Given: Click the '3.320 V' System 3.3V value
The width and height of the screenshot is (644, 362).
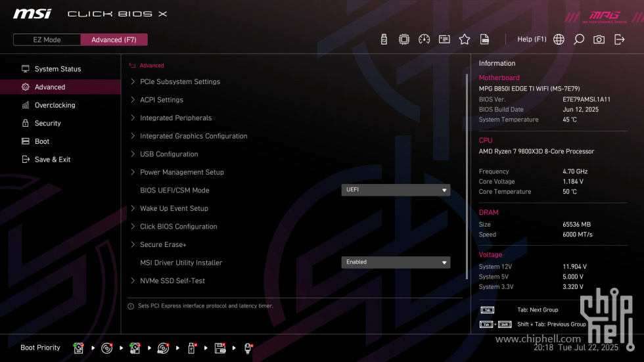Looking at the screenshot, I should tap(573, 287).
